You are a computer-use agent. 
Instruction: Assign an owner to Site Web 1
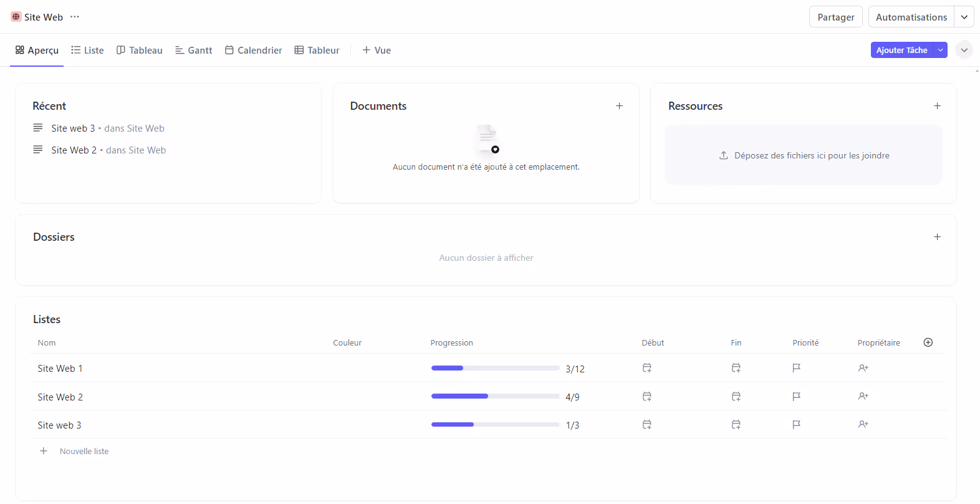[863, 368]
